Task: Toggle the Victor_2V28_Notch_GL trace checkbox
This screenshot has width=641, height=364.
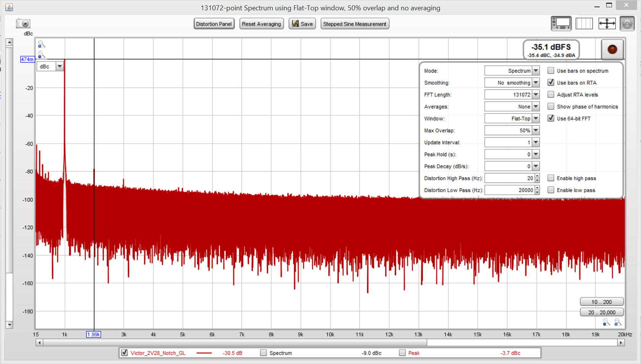Action: pos(125,353)
